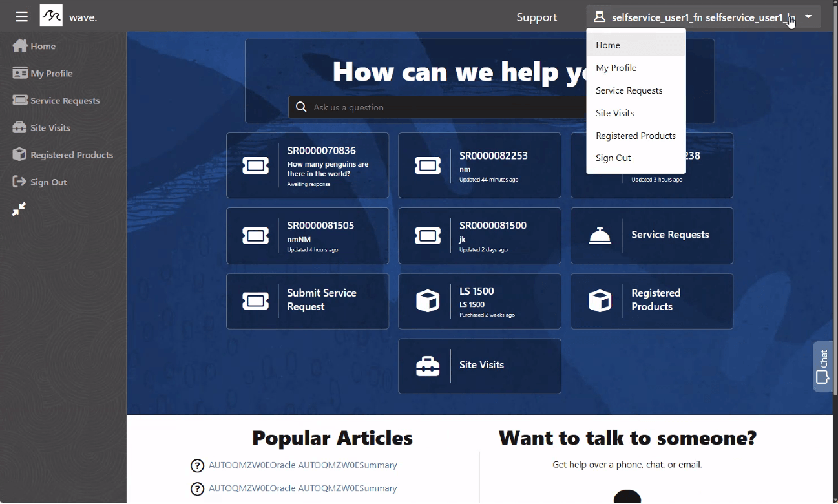Open the hamburger navigation menu
This screenshot has width=838, height=504.
[x=21, y=16]
